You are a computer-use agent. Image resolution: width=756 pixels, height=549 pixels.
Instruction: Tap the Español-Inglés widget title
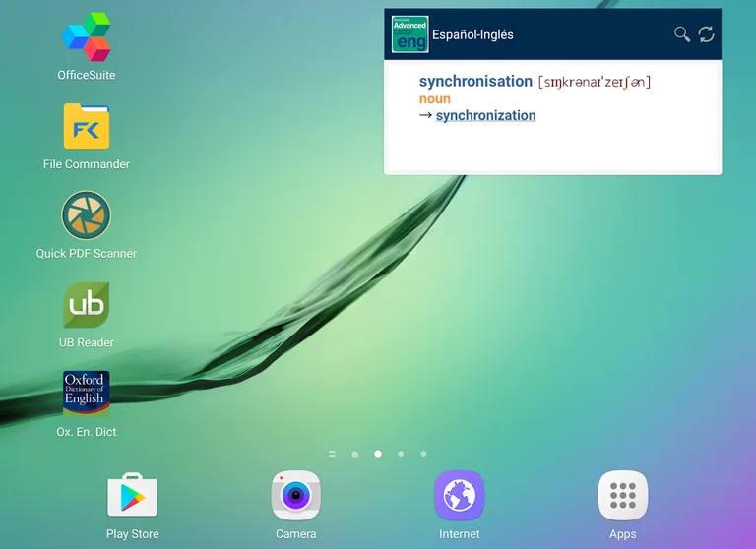(472, 34)
